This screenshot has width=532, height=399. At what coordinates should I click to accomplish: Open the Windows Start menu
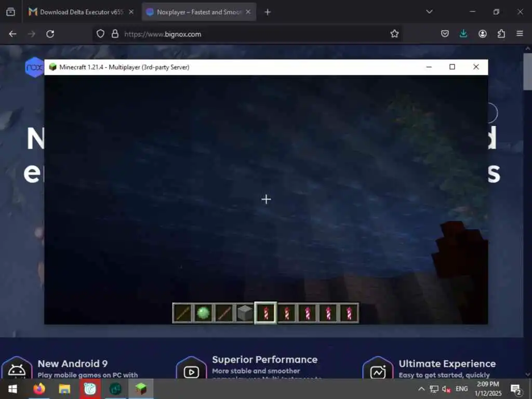tap(12, 389)
